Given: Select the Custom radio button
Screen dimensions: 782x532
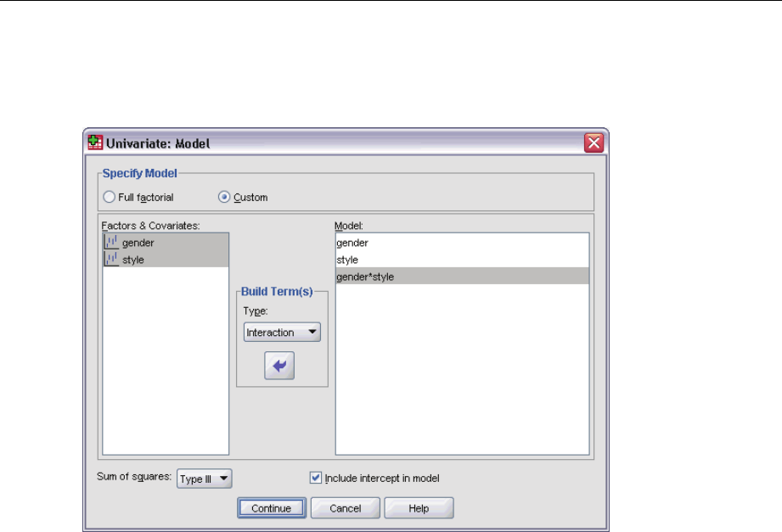Looking at the screenshot, I should 224,197.
